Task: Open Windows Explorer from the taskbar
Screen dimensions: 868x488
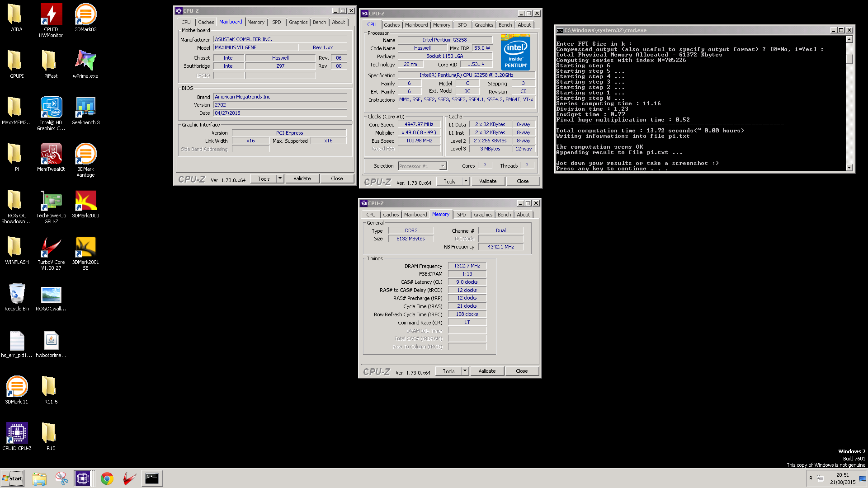Action: coord(39,479)
